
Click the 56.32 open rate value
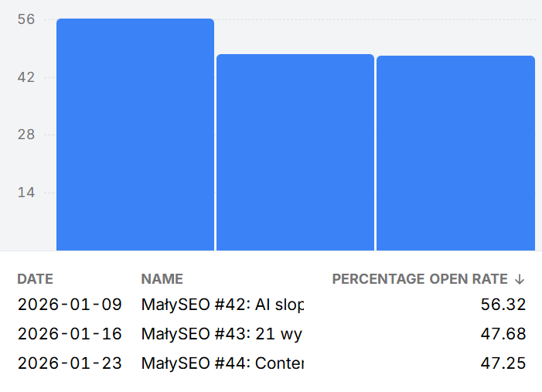(503, 305)
